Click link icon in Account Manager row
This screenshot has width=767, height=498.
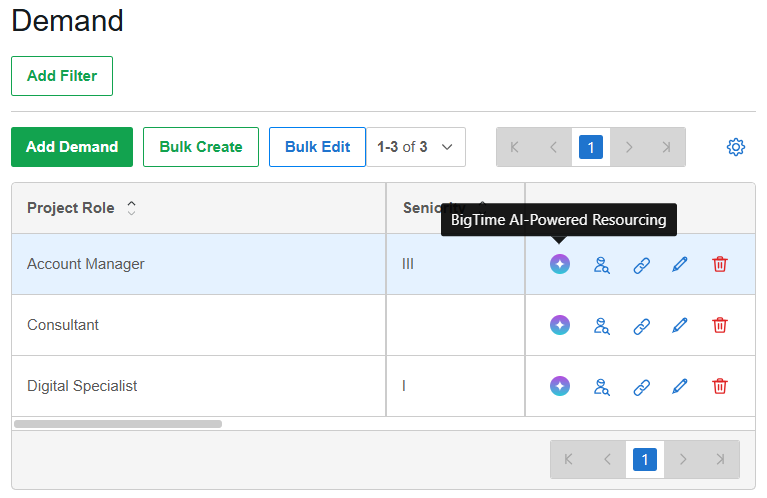642,265
